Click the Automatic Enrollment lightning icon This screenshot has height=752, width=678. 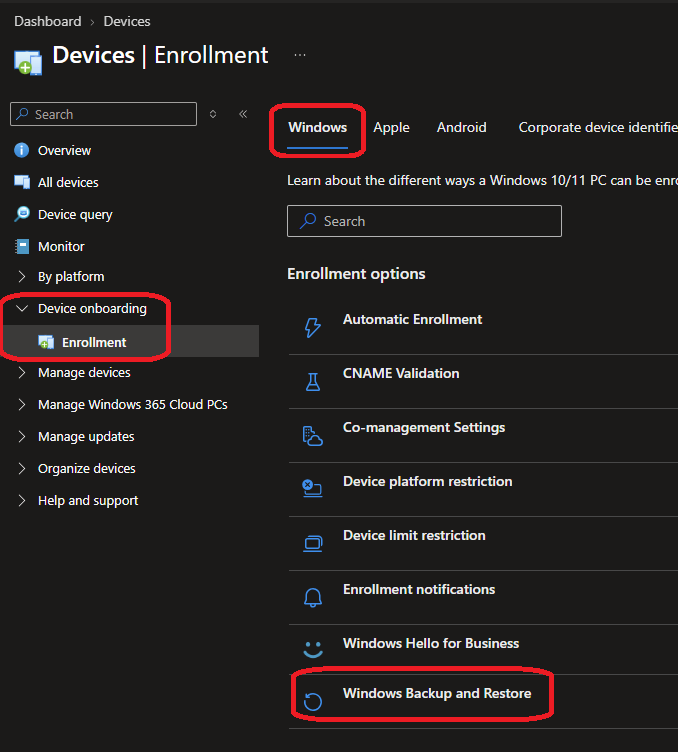(x=313, y=328)
